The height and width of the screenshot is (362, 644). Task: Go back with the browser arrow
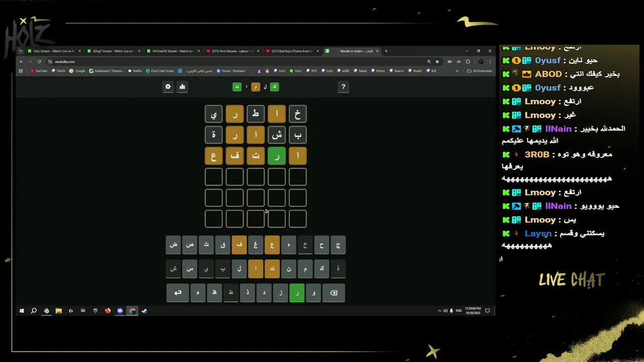(21, 61)
